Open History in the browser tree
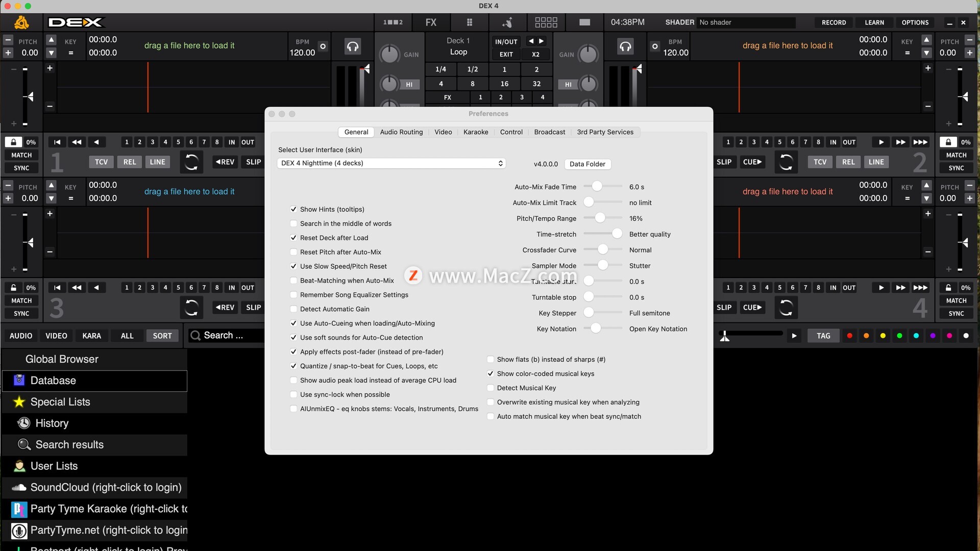Screen dimensions: 980x551 point(94,423)
